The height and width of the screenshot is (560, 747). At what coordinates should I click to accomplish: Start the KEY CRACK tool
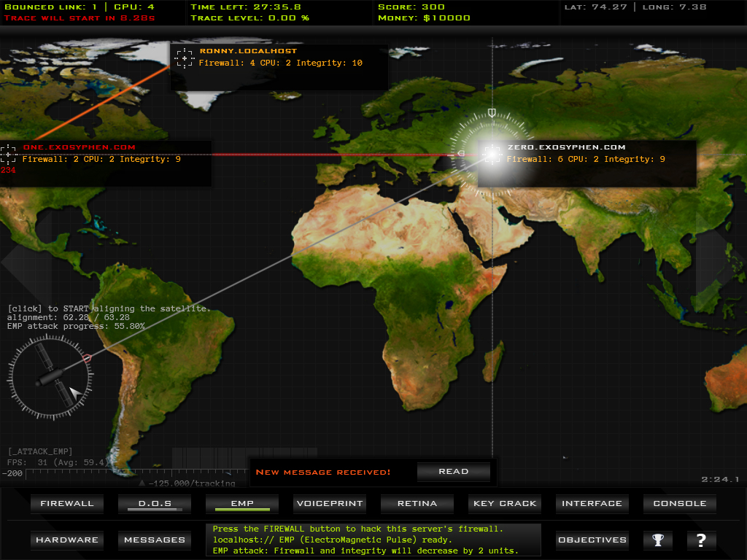[505, 504]
